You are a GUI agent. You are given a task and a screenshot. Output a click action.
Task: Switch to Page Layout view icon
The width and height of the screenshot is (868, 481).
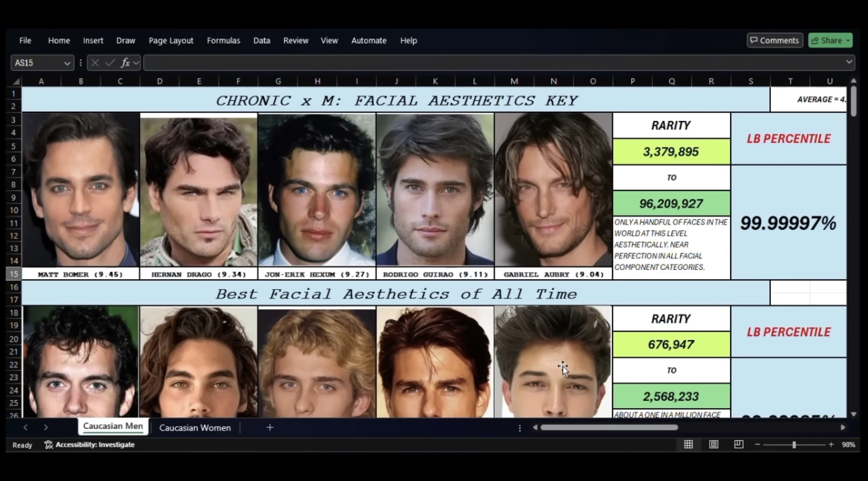click(x=713, y=445)
